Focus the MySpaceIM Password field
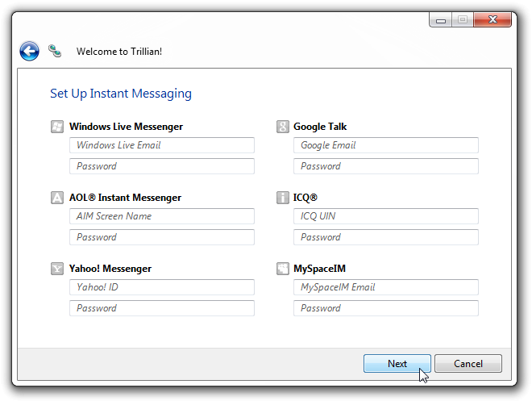 386,308
